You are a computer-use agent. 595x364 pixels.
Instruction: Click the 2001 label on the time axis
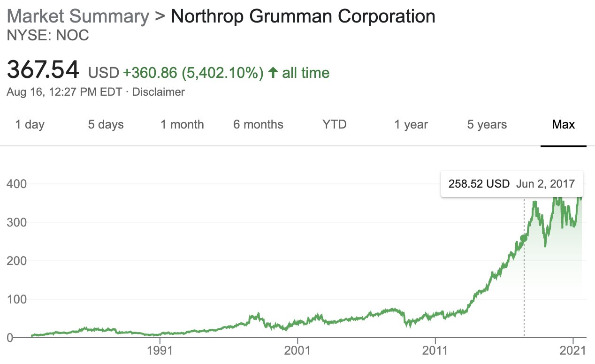297,351
